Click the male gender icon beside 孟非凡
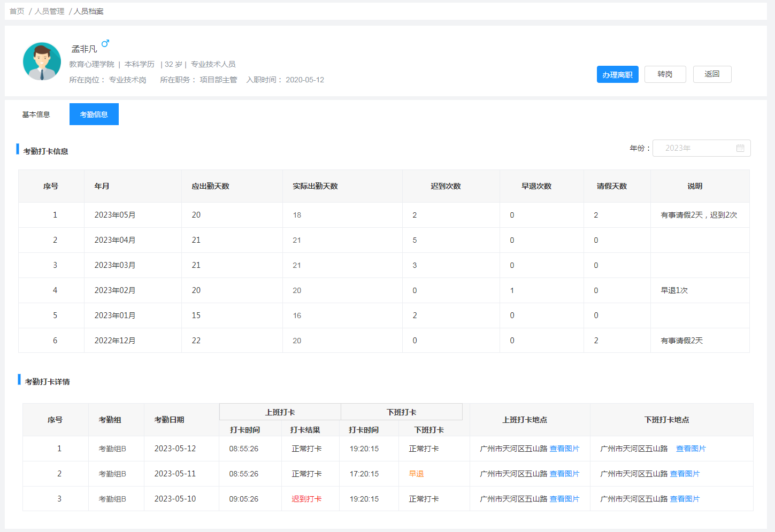775x532 pixels. point(105,43)
